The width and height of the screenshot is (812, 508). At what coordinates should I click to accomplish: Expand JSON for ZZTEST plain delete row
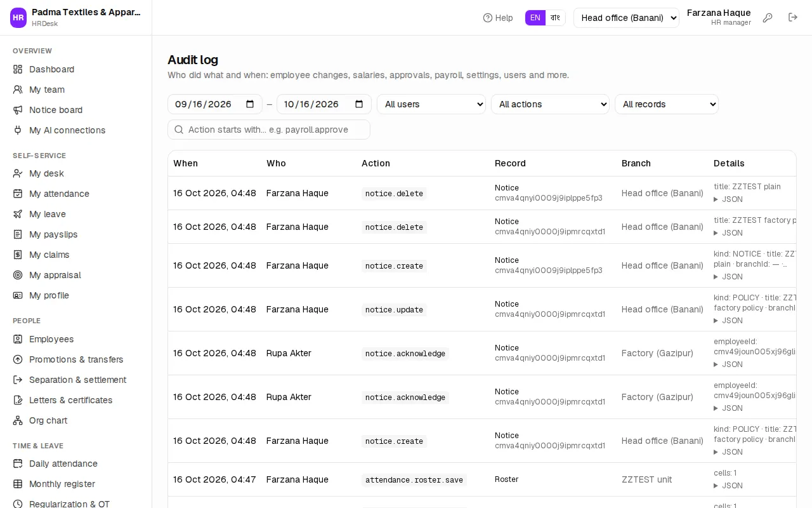(x=728, y=199)
